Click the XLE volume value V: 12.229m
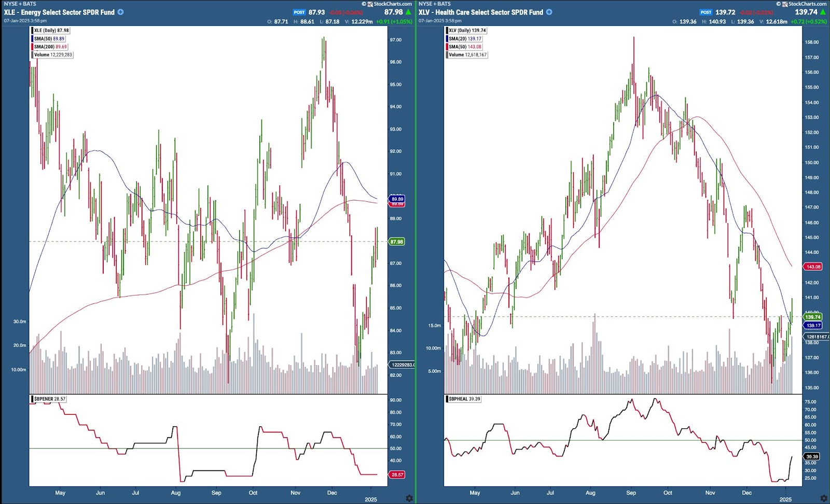The image size is (830, 504). 359,22
